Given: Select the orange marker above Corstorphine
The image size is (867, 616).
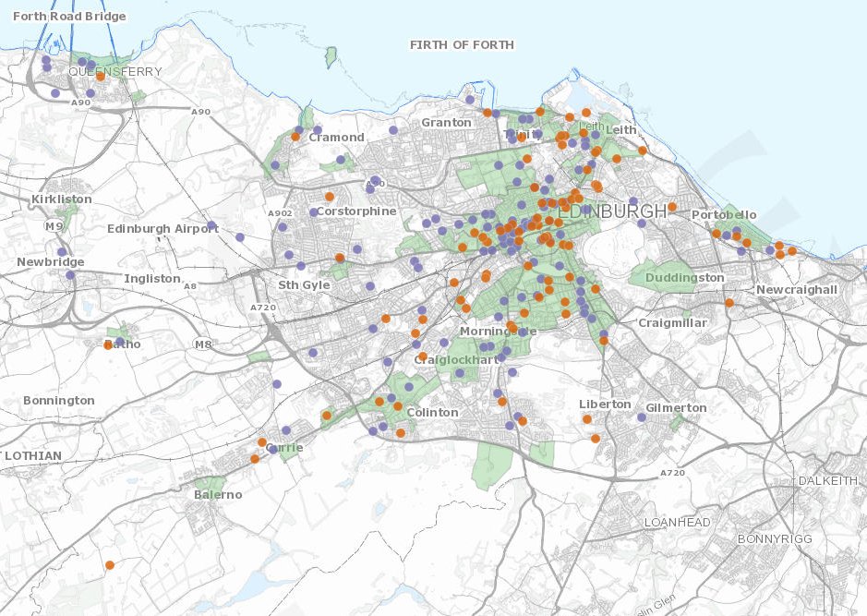Looking at the screenshot, I should click(x=329, y=197).
